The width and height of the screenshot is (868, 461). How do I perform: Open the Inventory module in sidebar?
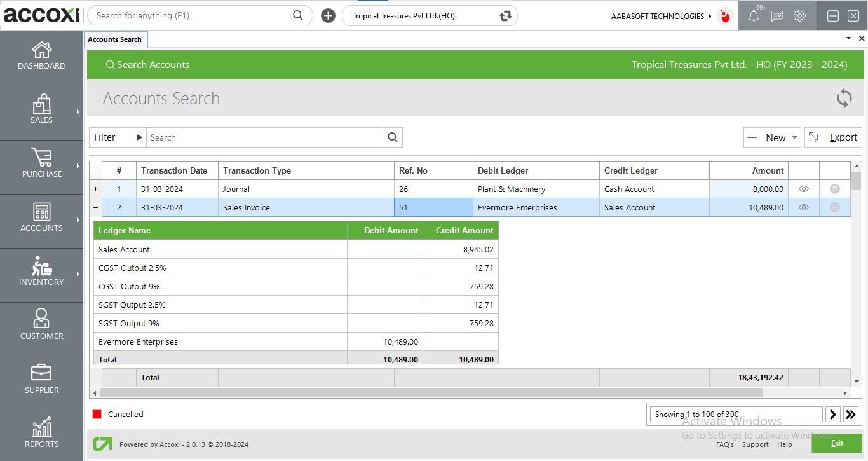pos(41,275)
